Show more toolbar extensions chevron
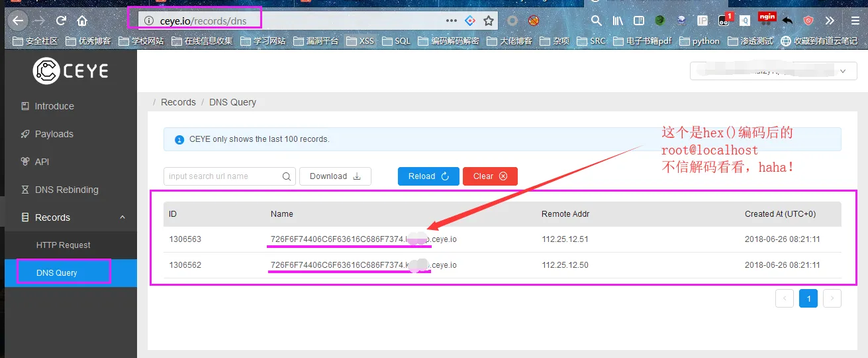 830,21
